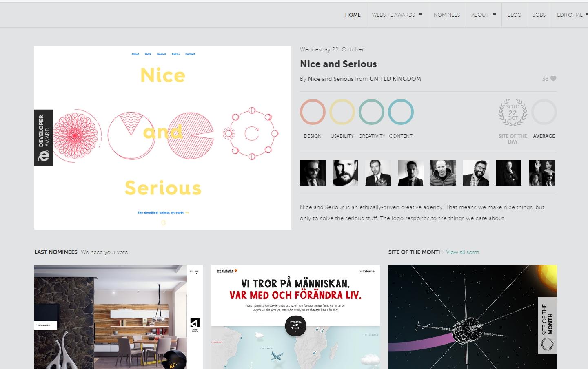Screen dimensions: 588x369
Task: Click the UNITED KINGDOM country link
Action: pos(395,79)
